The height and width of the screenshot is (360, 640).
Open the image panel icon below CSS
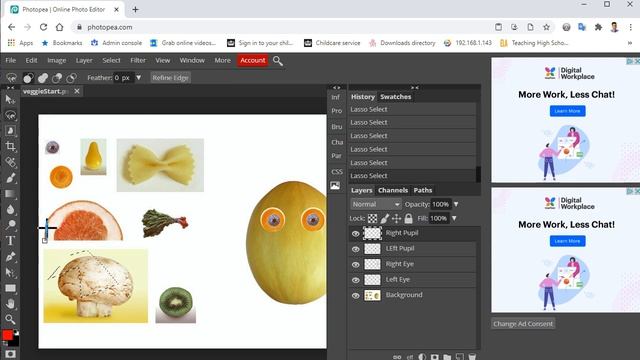click(335, 186)
